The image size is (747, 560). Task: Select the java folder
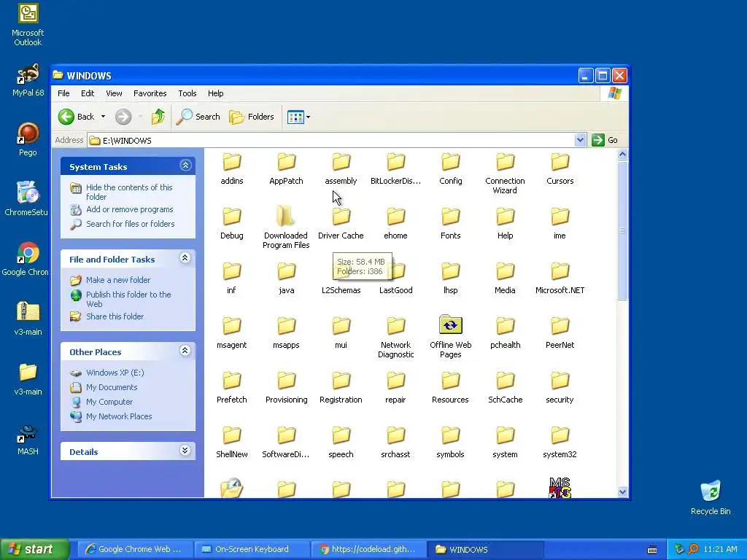(x=286, y=278)
